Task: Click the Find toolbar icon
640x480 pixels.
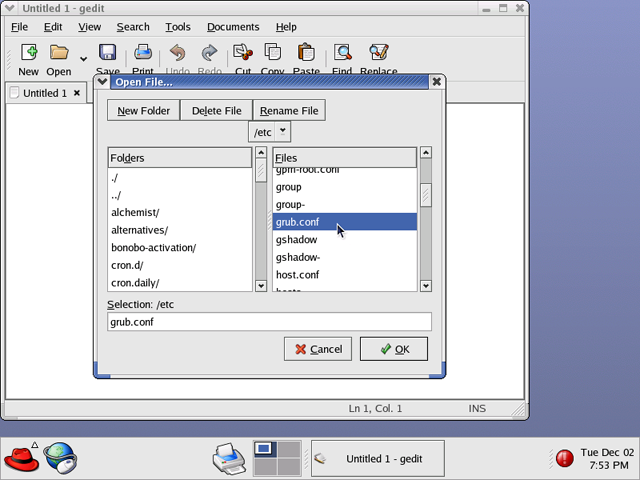Action: click(342, 53)
